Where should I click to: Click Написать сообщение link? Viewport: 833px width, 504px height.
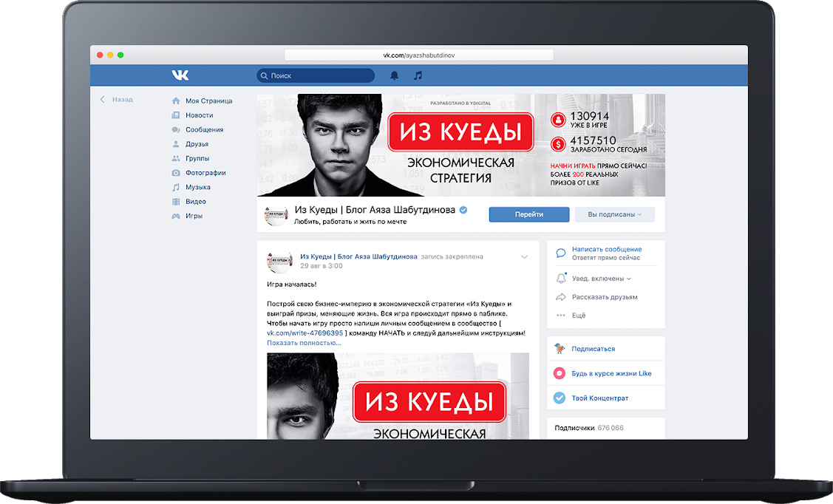point(607,249)
